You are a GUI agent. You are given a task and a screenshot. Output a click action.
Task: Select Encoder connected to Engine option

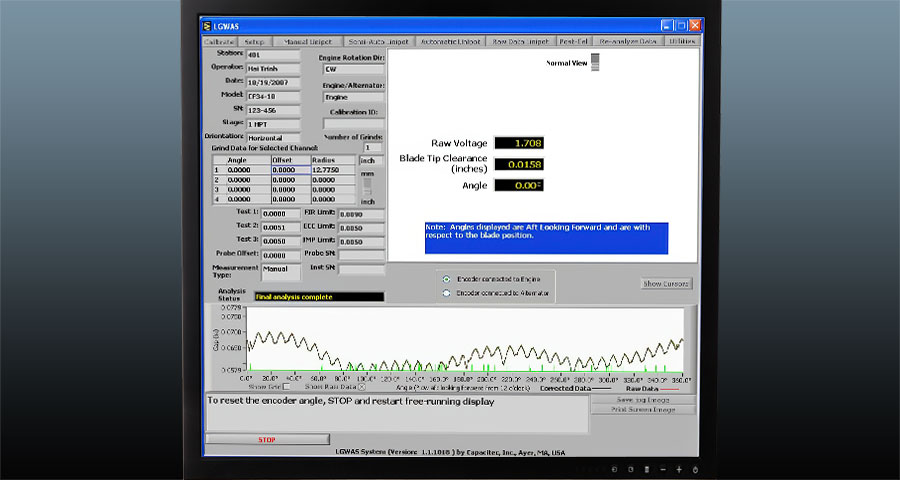[446, 278]
